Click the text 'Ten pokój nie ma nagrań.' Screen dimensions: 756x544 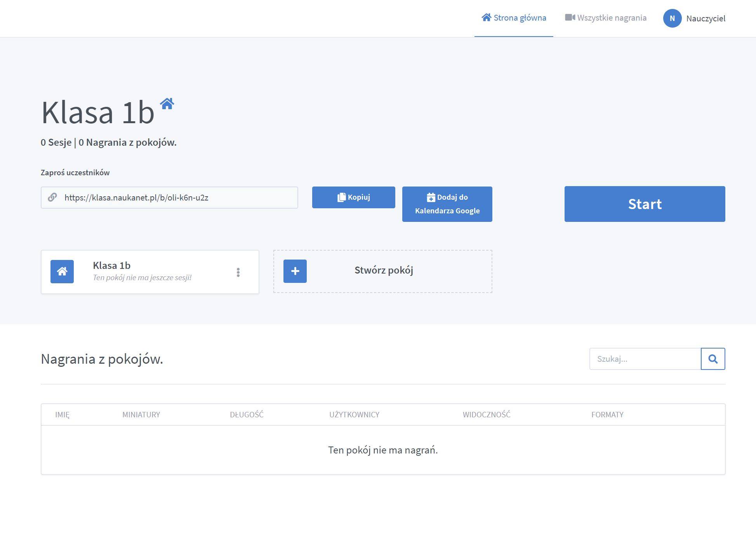383,450
